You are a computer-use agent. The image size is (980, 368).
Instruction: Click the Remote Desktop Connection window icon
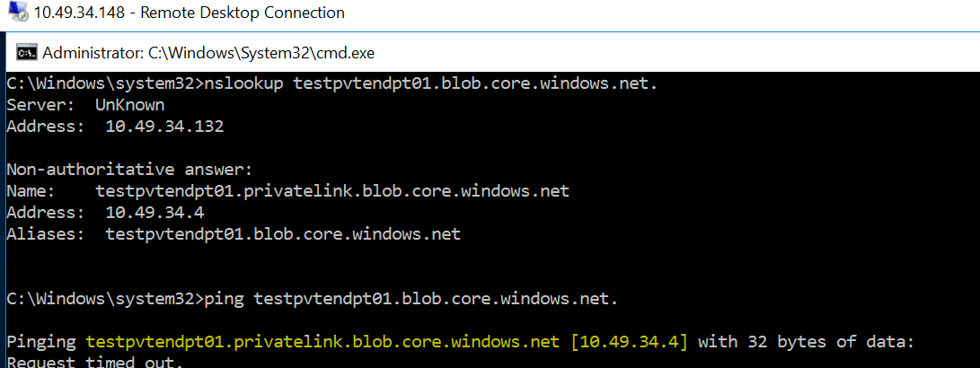pos(15,13)
